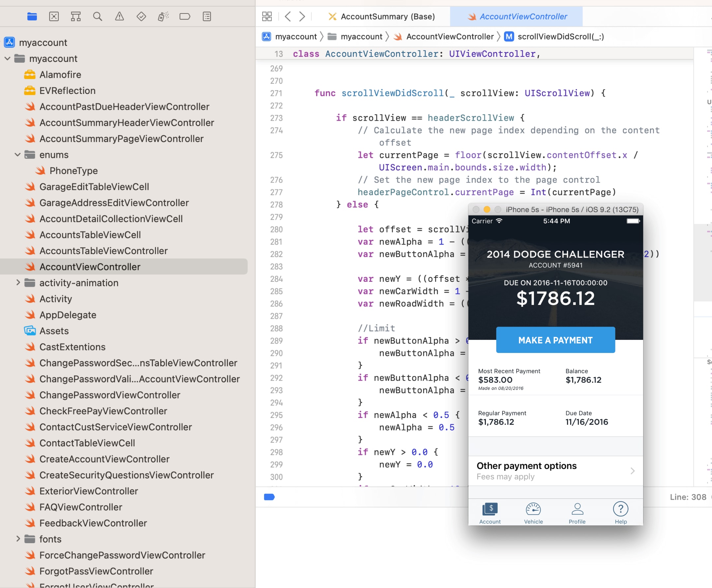Open the Test navigator diamond icon
The height and width of the screenshot is (588, 712).
141,16
